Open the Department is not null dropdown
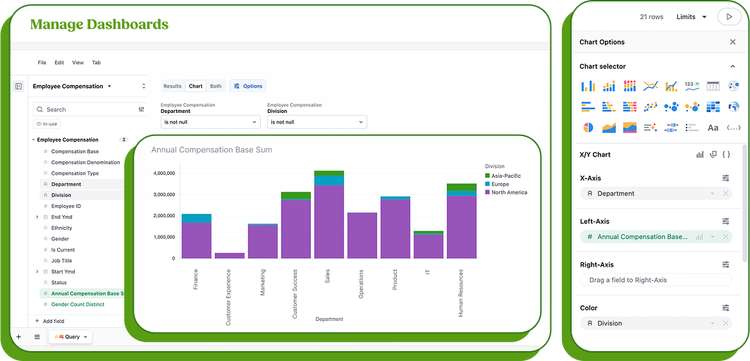This screenshot has width=750, height=361. click(x=210, y=122)
